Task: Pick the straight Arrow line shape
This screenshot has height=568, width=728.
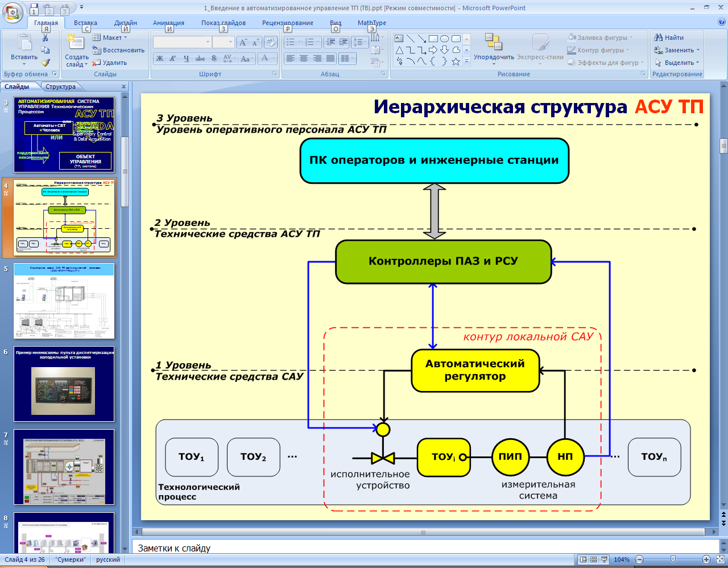Action: tap(422, 39)
